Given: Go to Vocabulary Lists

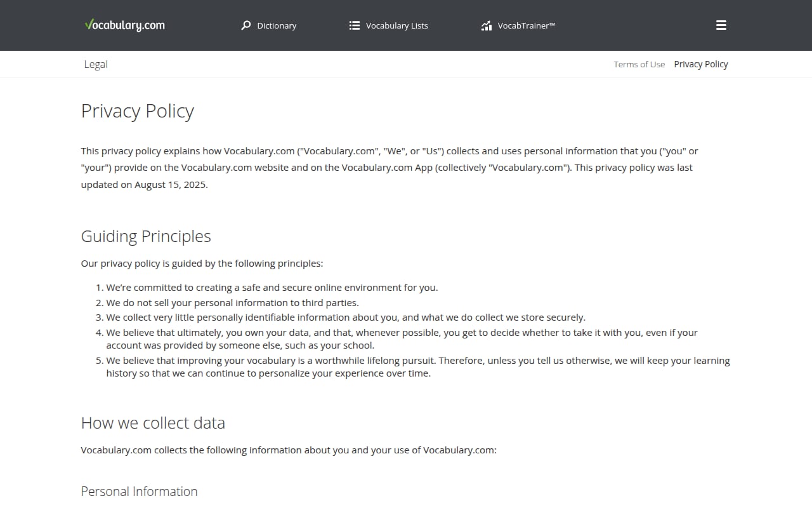Looking at the screenshot, I should tap(389, 25).
